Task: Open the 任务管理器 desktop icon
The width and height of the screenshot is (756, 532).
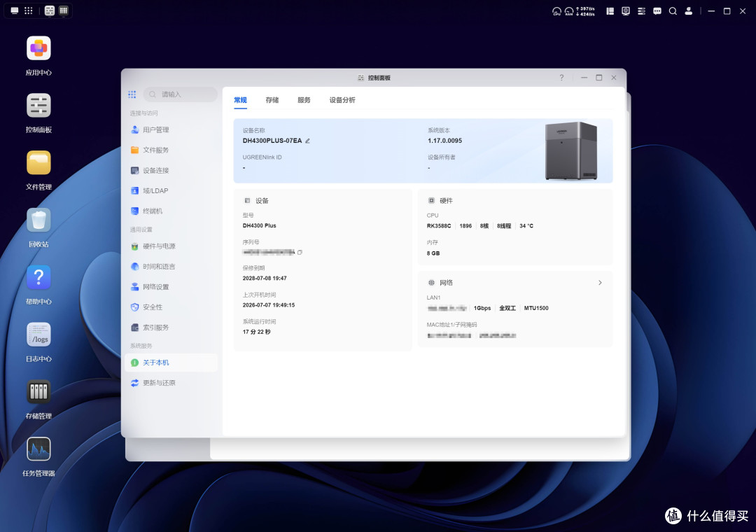Action: click(x=38, y=449)
